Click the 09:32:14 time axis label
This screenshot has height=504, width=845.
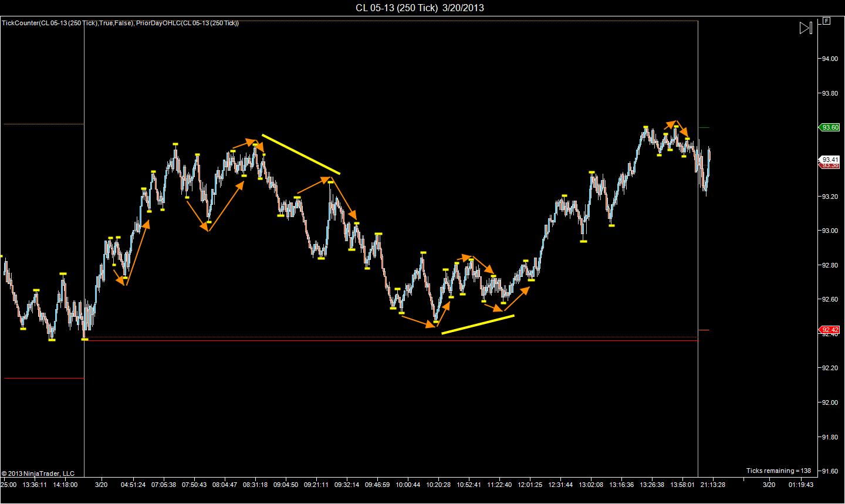click(x=347, y=485)
